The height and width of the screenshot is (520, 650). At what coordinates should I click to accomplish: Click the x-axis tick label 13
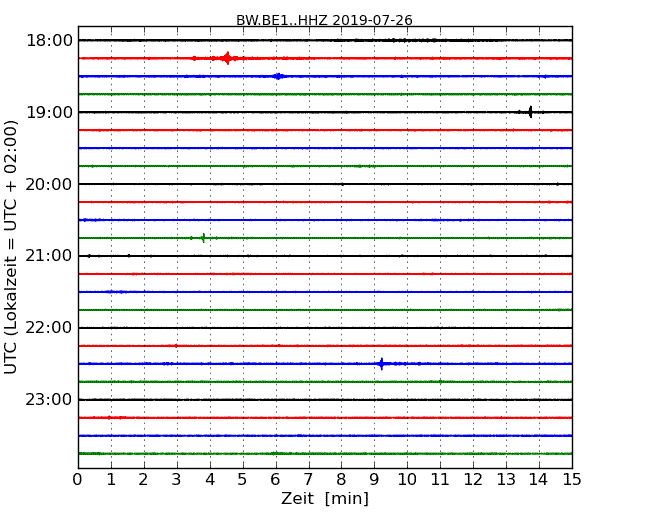tap(506, 480)
